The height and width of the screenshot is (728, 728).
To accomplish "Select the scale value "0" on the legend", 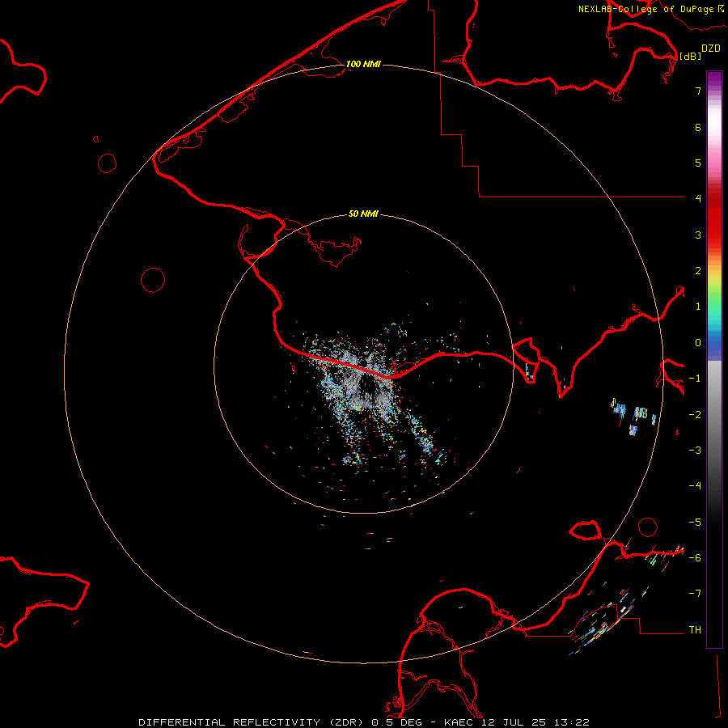I will [x=698, y=343].
